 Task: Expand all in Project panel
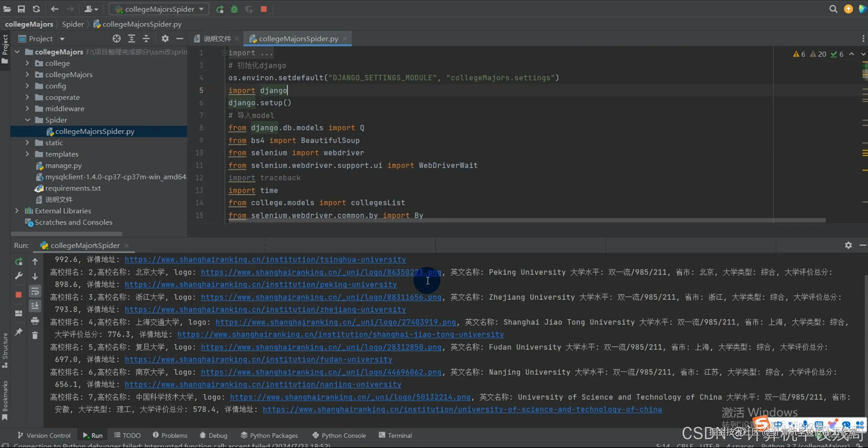(132, 39)
